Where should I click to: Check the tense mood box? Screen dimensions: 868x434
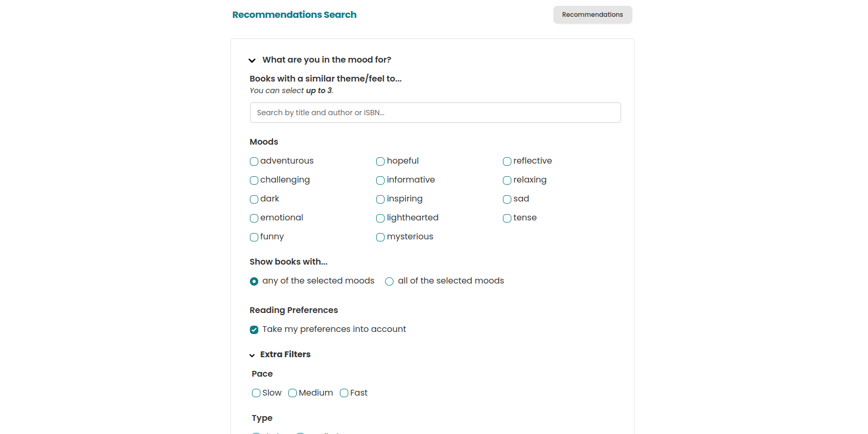pos(507,218)
